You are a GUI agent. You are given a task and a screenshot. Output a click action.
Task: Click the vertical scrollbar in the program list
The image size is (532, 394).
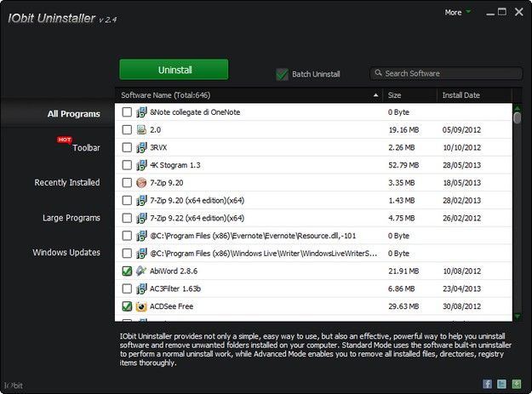pos(517,213)
